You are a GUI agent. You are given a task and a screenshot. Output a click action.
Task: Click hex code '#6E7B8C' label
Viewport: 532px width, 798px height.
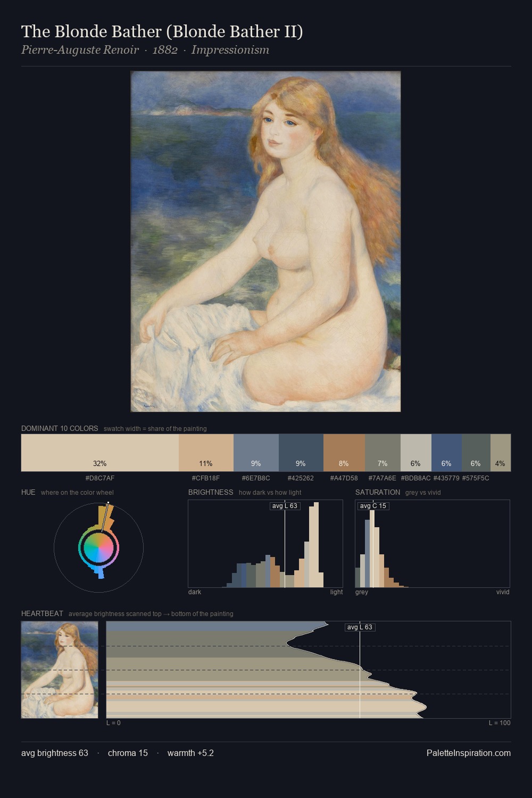tap(256, 478)
